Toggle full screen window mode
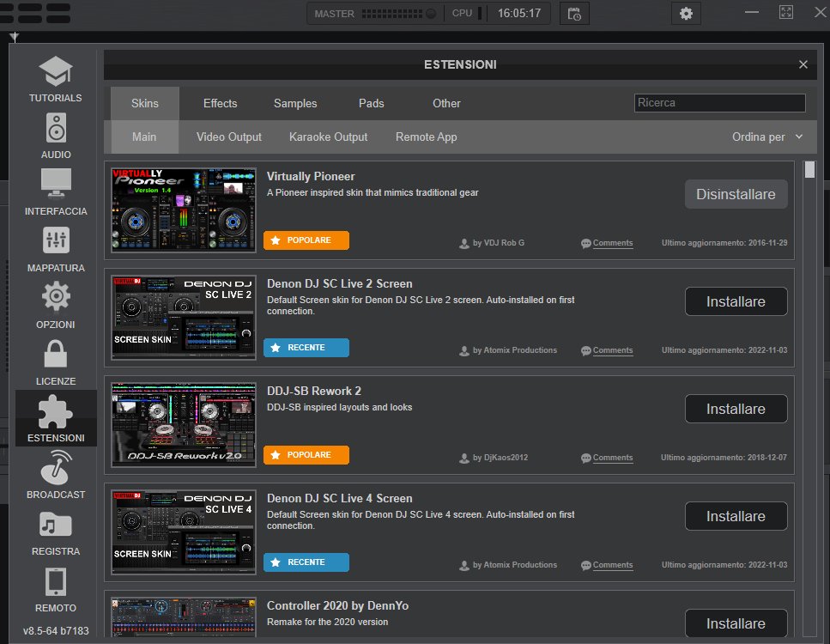 [786, 12]
